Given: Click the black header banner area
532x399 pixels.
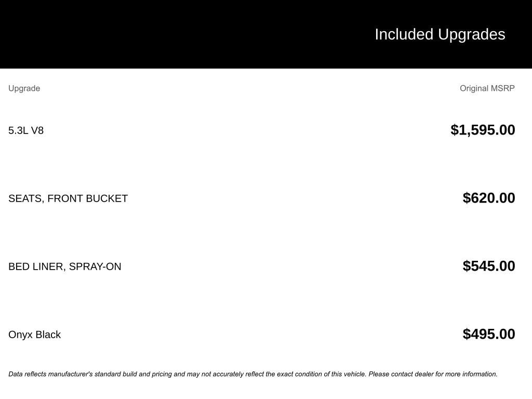Looking at the screenshot, I should (x=266, y=34).
